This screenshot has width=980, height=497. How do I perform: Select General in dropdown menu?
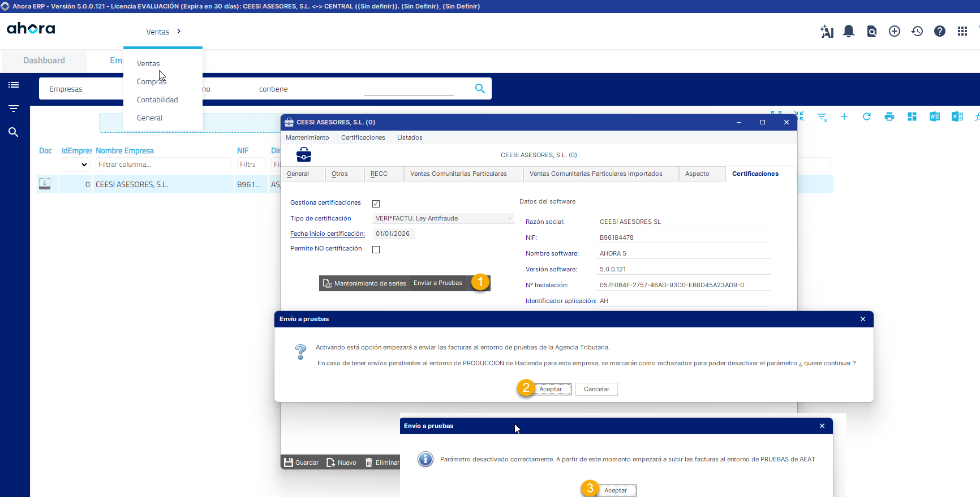tap(149, 118)
